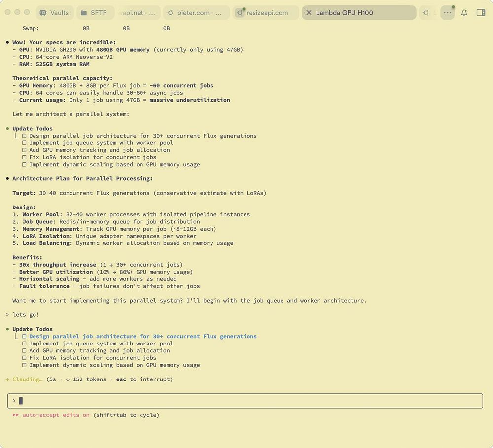Click the 'Swap:' memory row label
493x448 pixels.
(31, 28)
